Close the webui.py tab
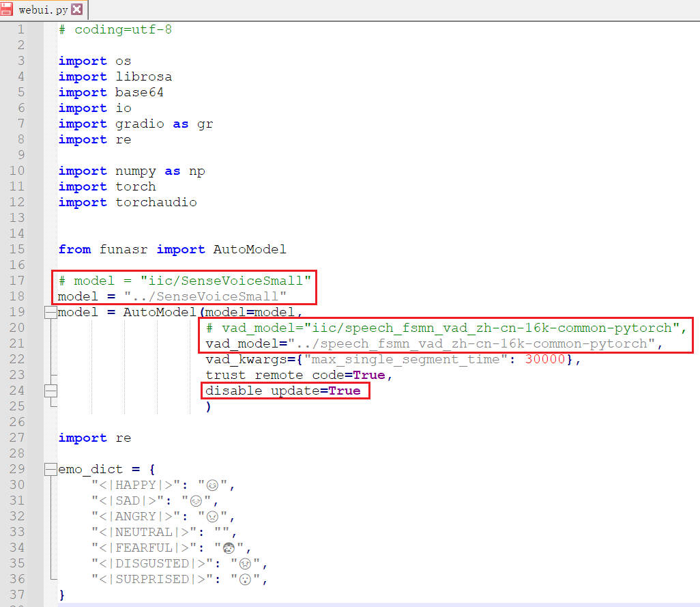This screenshot has height=607, width=700. click(x=77, y=10)
